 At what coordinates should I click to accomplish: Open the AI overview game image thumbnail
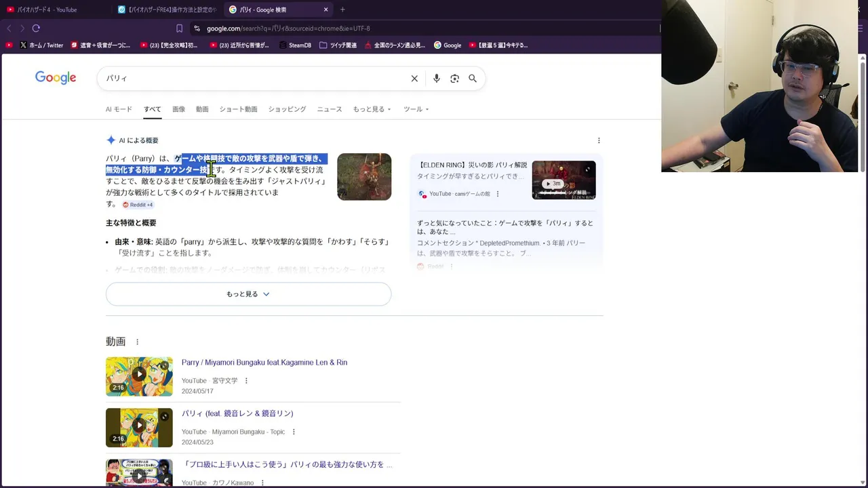364,176
